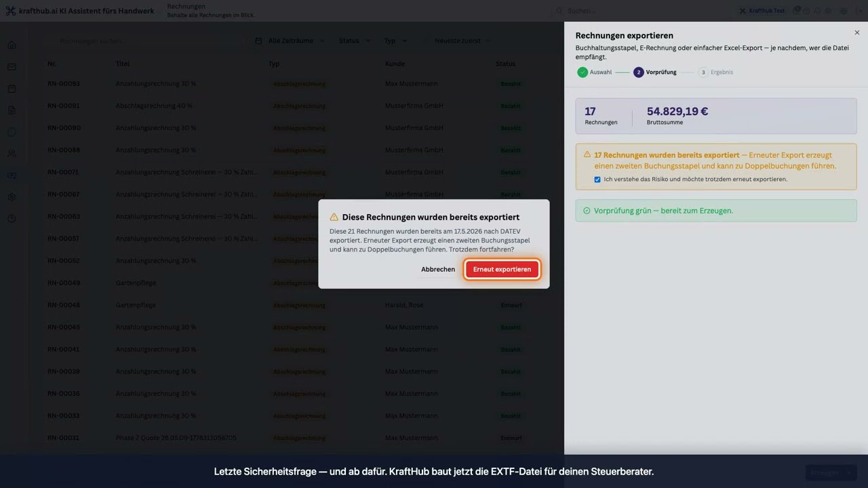
Task: Select invoice RN-00093
Action: pyautogui.click(x=64, y=84)
